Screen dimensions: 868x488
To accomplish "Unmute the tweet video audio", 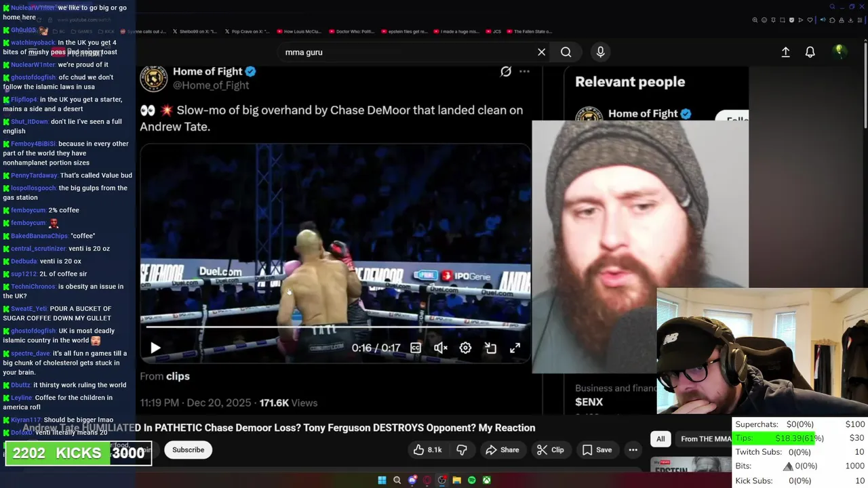I will pyautogui.click(x=441, y=348).
